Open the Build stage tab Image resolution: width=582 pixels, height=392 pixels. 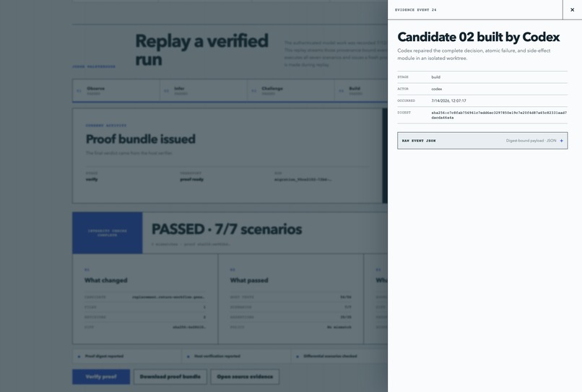[x=361, y=90]
